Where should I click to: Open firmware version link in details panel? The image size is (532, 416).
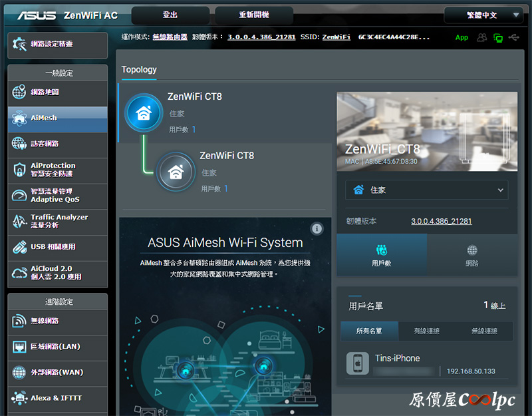click(x=442, y=222)
